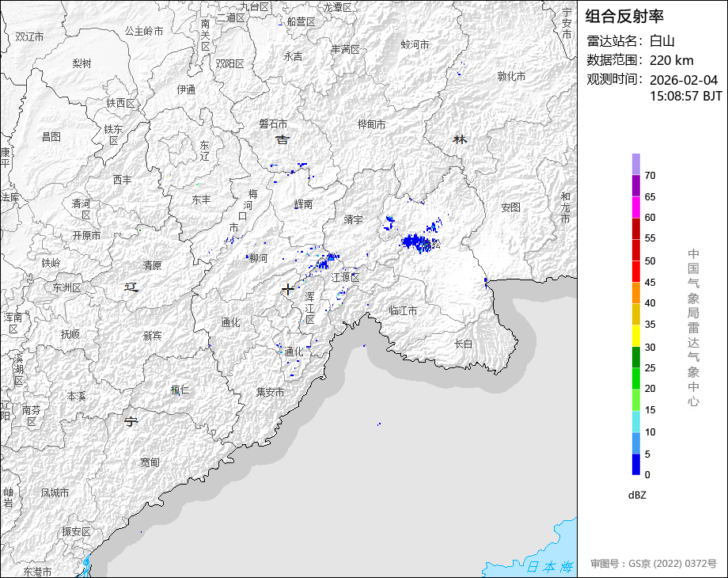Click the 柳河 map label
Viewport: 728px width, 578px height.
click(x=258, y=258)
